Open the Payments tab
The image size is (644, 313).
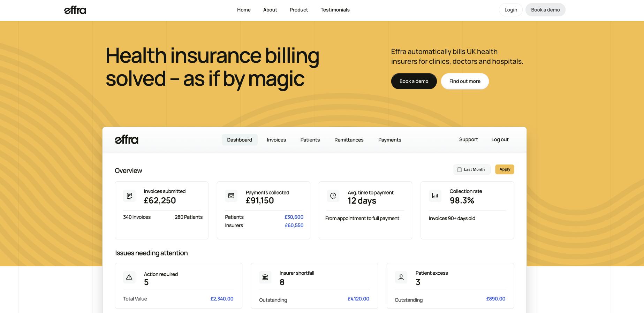point(390,140)
